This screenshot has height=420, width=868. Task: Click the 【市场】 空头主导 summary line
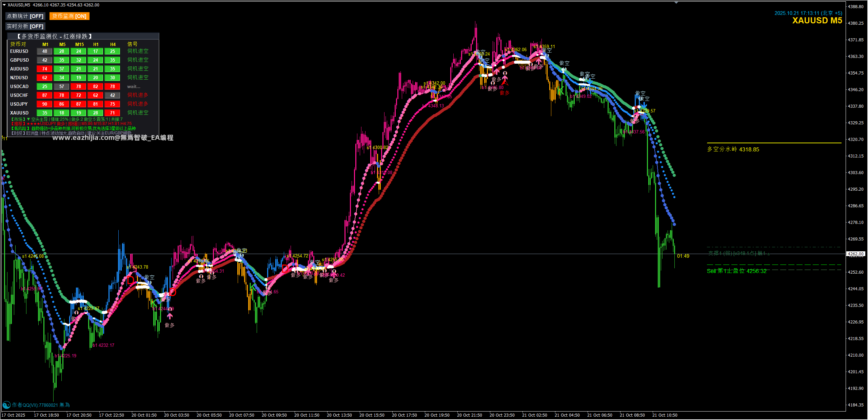pyautogui.click(x=67, y=120)
